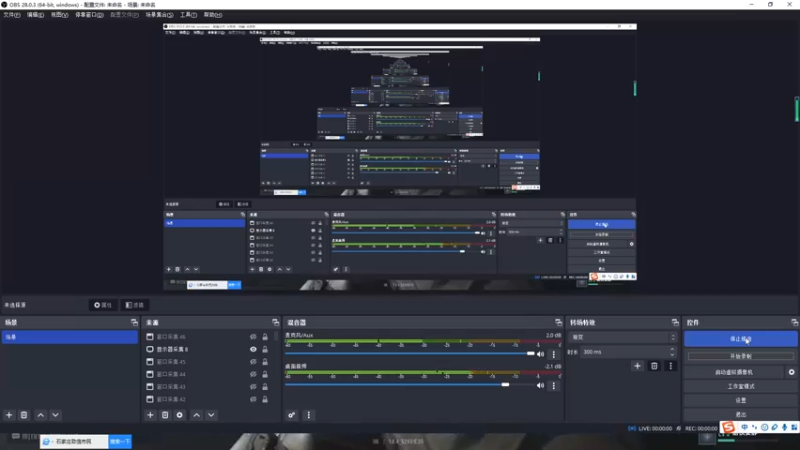800x450 pixels.
Task: Open transition three-dot properties menu
Action: pyautogui.click(x=670, y=366)
